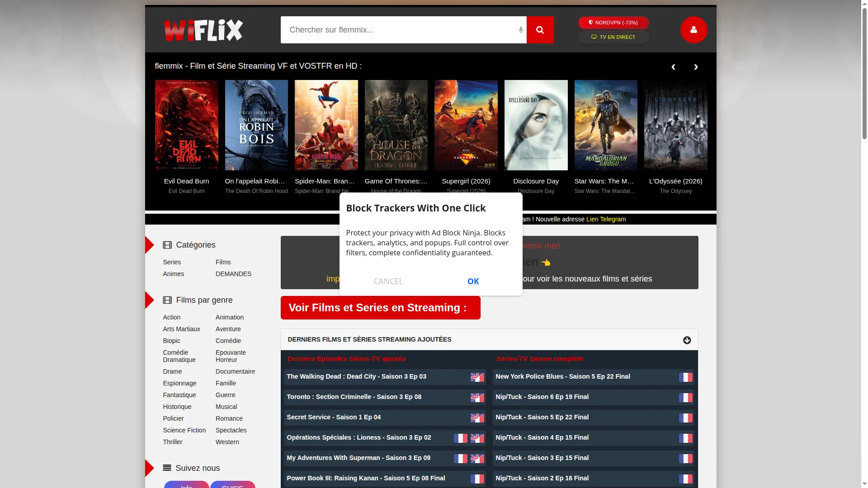The height and width of the screenshot is (488, 868).
Task: Collapse the Derniers Films section arrow
Action: (x=687, y=340)
